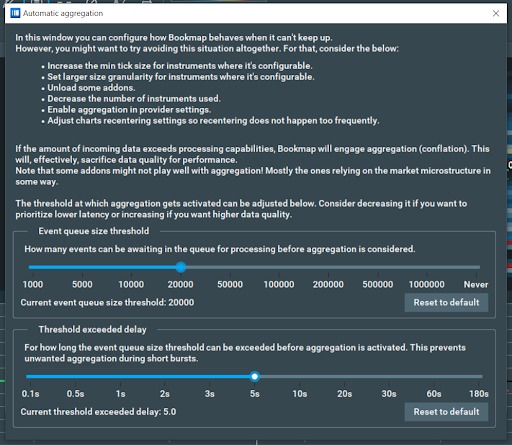
Task: Set threshold exceeded delay to 10s
Action: click(x=300, y=376)
